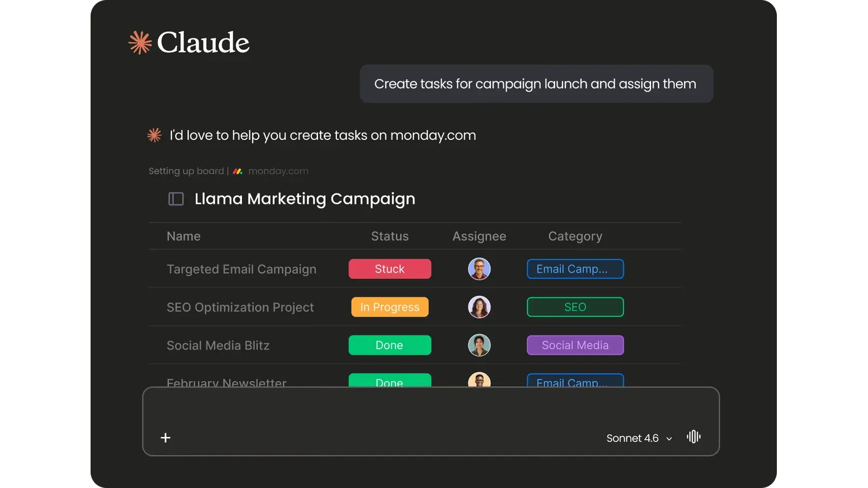Screen dimensions: 868x488
Task: Click Done status for Social Media Blitz
Action: (x=390, y=345)
